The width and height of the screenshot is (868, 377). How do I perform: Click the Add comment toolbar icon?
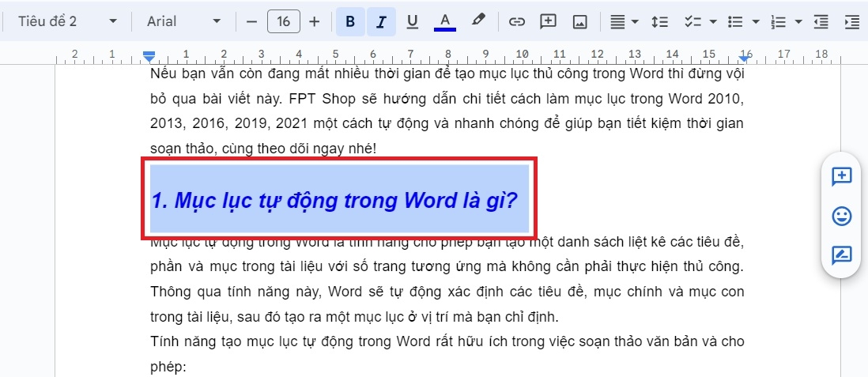(548, 21)
